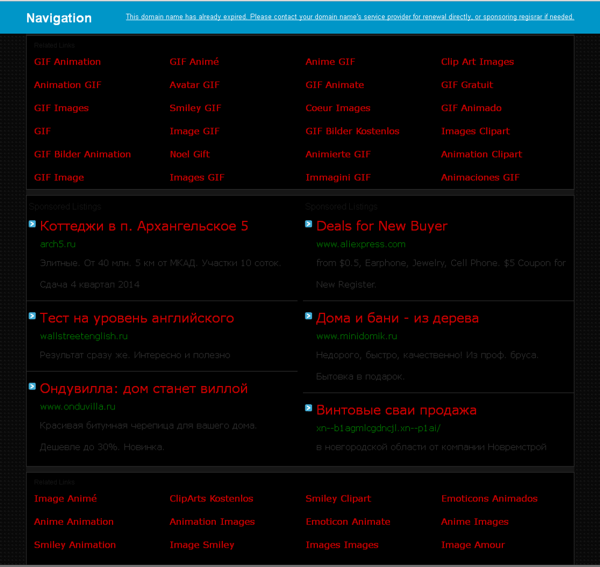
Task: Click arrow icon beside Винтовые сваи продажа
Action: click(308, 408)
